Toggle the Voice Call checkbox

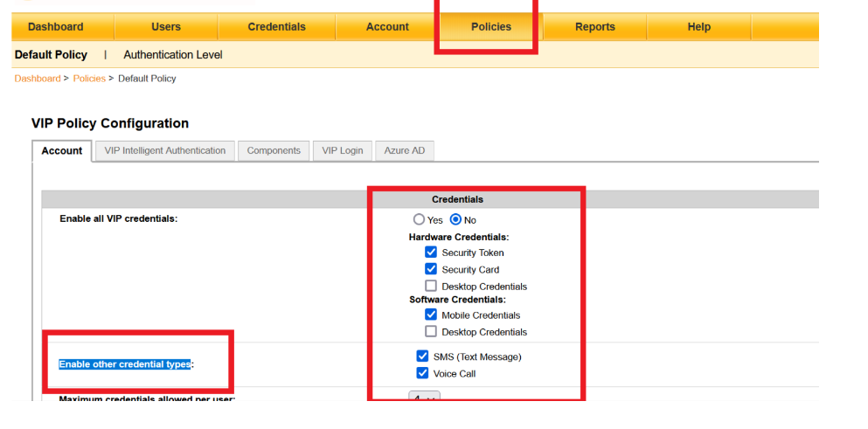click(x=422, y=373)
